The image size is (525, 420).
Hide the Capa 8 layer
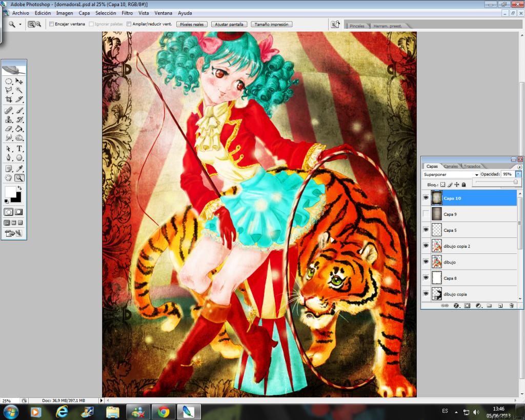click(x=426, y=278)
